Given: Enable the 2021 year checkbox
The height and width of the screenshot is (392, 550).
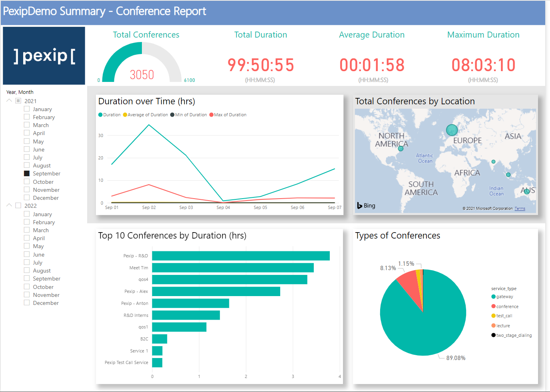Looking at the screenshot, I should [x=18, y=100].
